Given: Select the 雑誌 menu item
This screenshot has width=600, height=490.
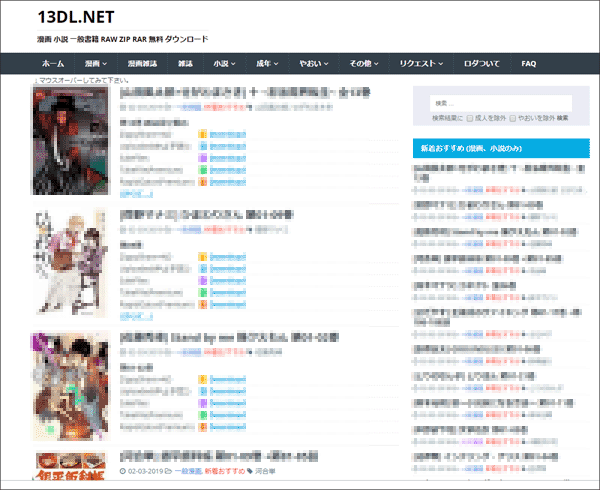Looking at the screenshot, I should pos(185,63).
